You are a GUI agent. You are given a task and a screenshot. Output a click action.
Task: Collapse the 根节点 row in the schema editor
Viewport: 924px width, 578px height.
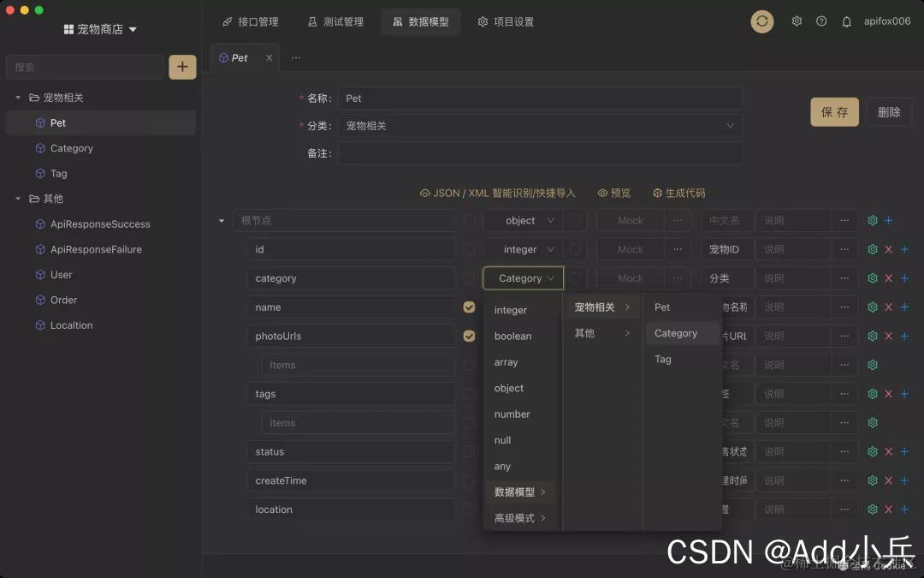coord(221,220)
